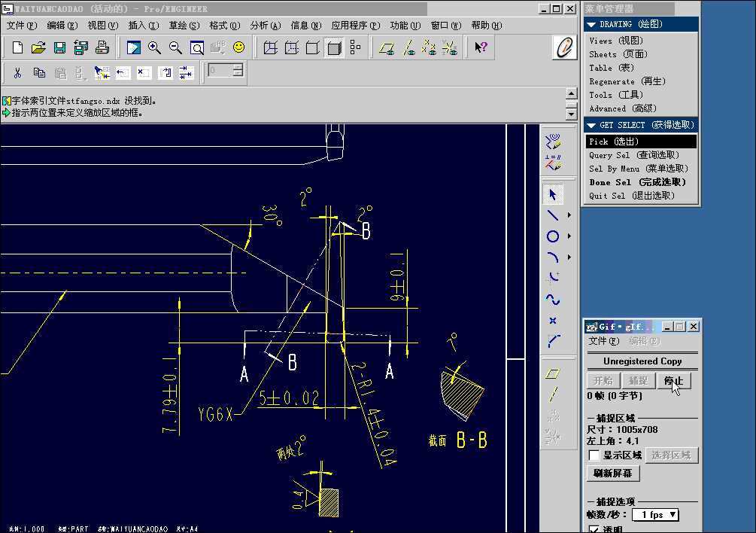
Task: Click the sketcher preferences icon in side toolbar
Action: (x=553, y=141)
